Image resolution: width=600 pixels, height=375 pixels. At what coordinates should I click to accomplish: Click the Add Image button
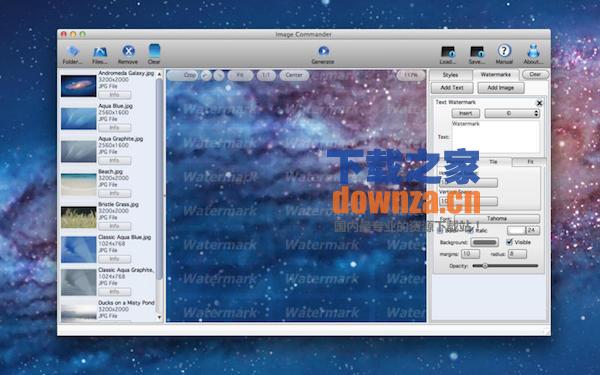[501, 88]
